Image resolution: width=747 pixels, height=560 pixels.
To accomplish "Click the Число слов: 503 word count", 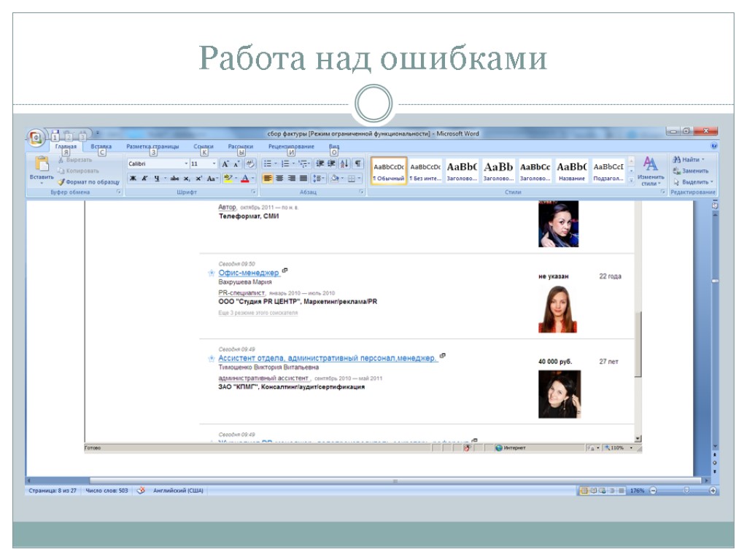I will click(x=107, y=491).
